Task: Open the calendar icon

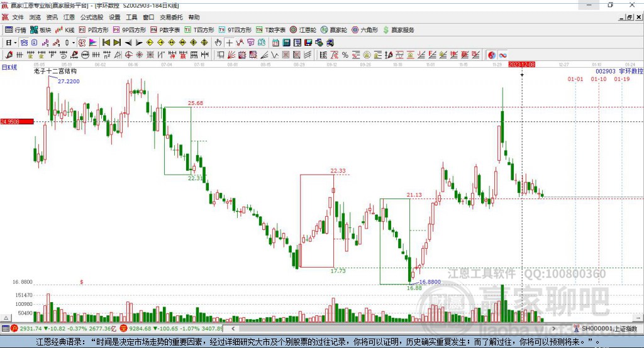Action: pyautogui.click(x=275, y=43)
